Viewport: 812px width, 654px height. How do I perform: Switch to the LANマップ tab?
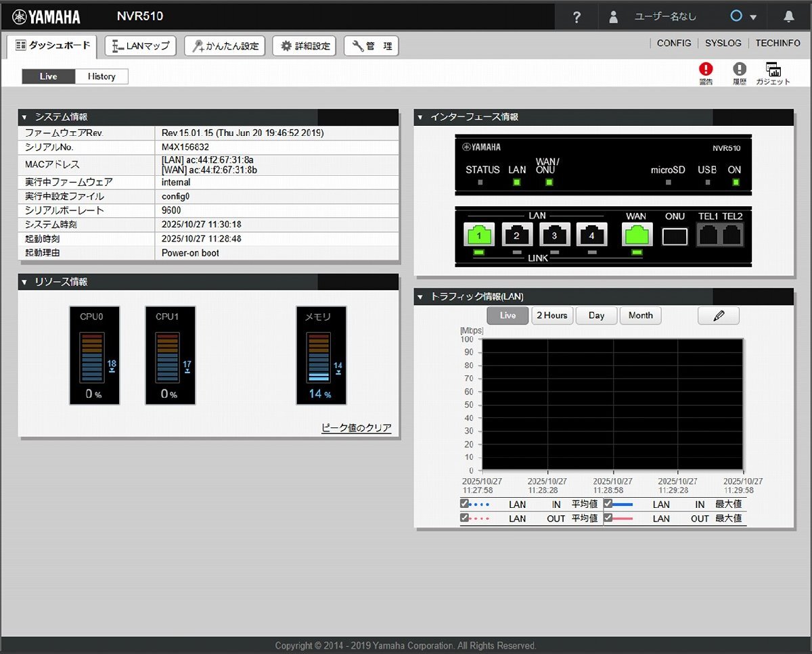click(141, 46)
